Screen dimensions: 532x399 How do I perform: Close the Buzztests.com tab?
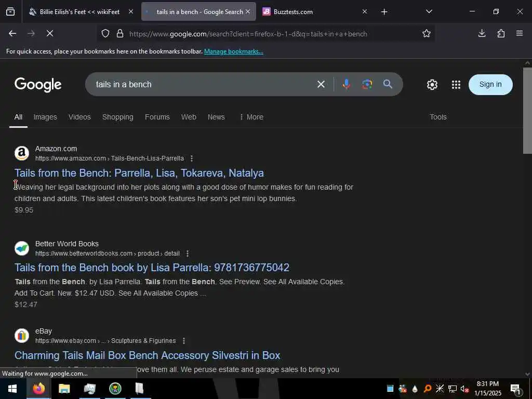364,11
